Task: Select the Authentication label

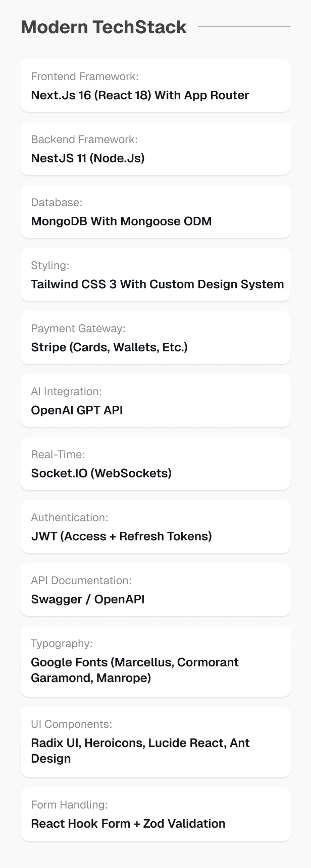Action: (x=70, y=518)
